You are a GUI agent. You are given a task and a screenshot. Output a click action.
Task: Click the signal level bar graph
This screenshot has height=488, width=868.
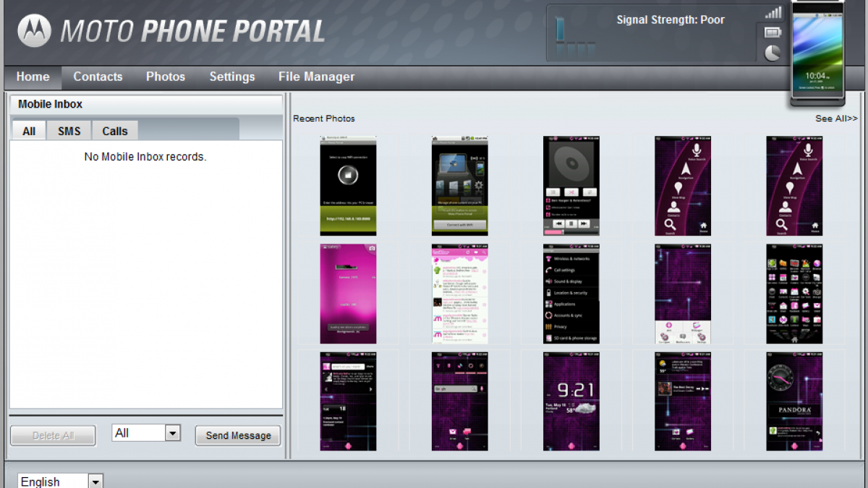click(x=576, y=38)
